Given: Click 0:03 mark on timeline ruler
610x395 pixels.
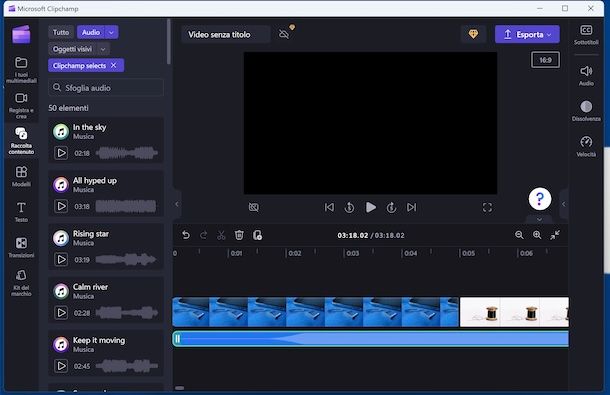Looking at the screenshot, I should pyautogui.click(x=352, y=253).
